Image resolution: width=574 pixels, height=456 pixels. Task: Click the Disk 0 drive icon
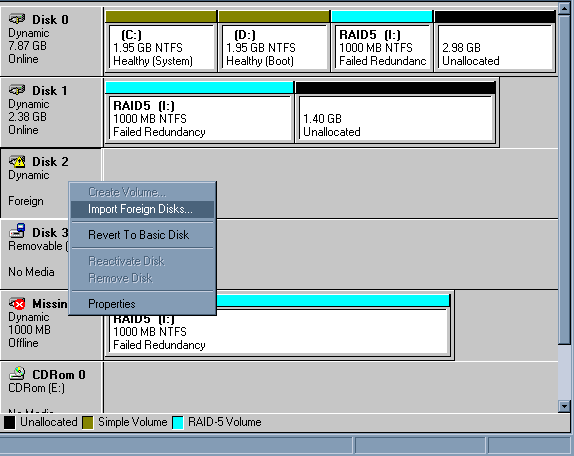17,18
